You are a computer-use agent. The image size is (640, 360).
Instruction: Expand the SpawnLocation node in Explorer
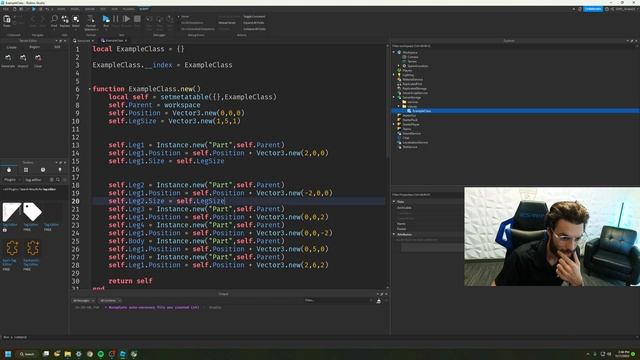pos(399,66)
